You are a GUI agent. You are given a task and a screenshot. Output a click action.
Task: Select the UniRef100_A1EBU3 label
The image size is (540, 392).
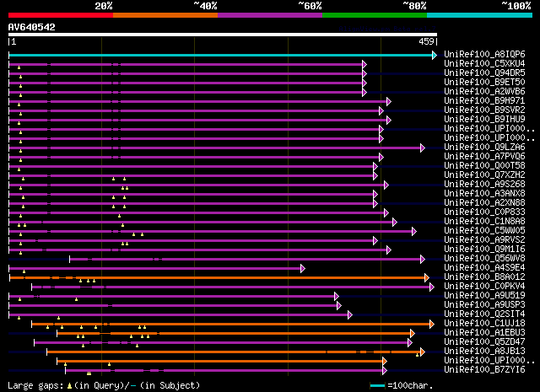(484, 333)
